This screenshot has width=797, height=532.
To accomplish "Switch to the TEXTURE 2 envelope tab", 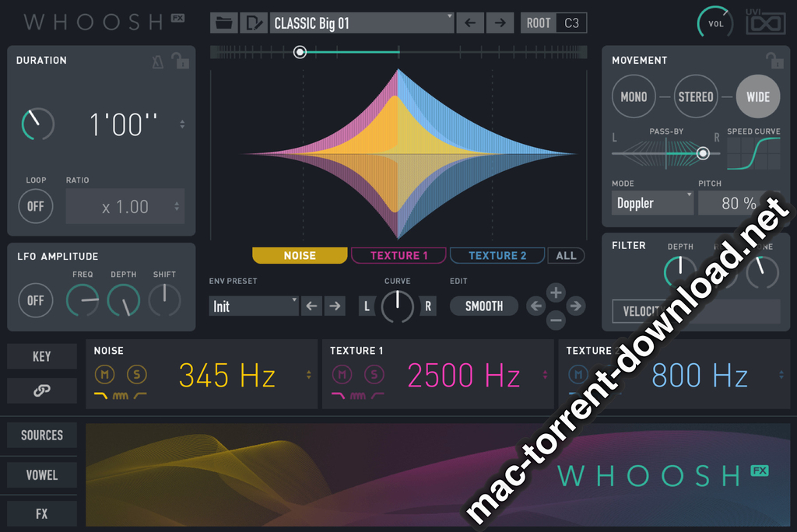I will 497,255.
